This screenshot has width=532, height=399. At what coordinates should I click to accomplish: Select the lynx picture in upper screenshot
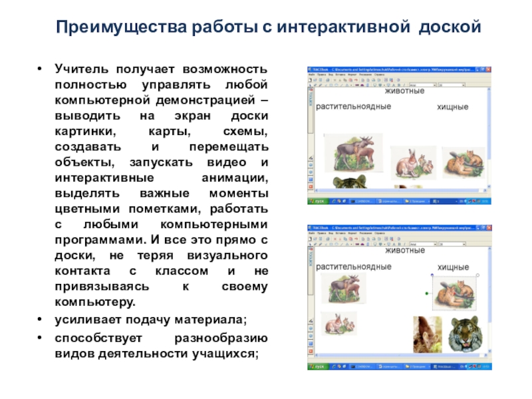pyautogui.click(x=464, y=162)
